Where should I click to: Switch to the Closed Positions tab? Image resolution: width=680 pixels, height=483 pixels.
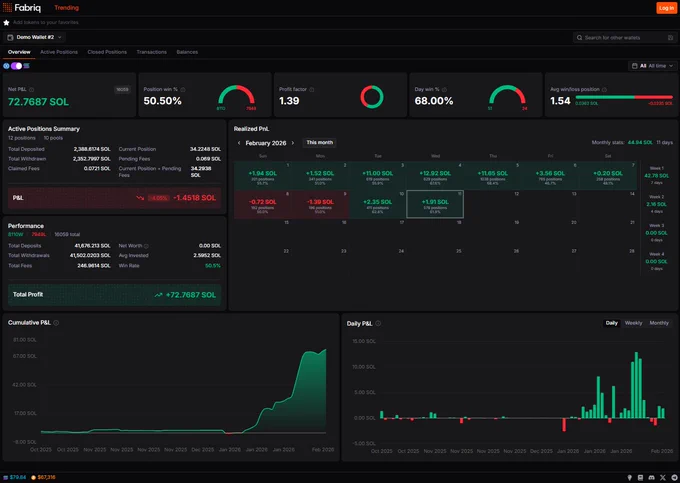click(x=107, y=52)
